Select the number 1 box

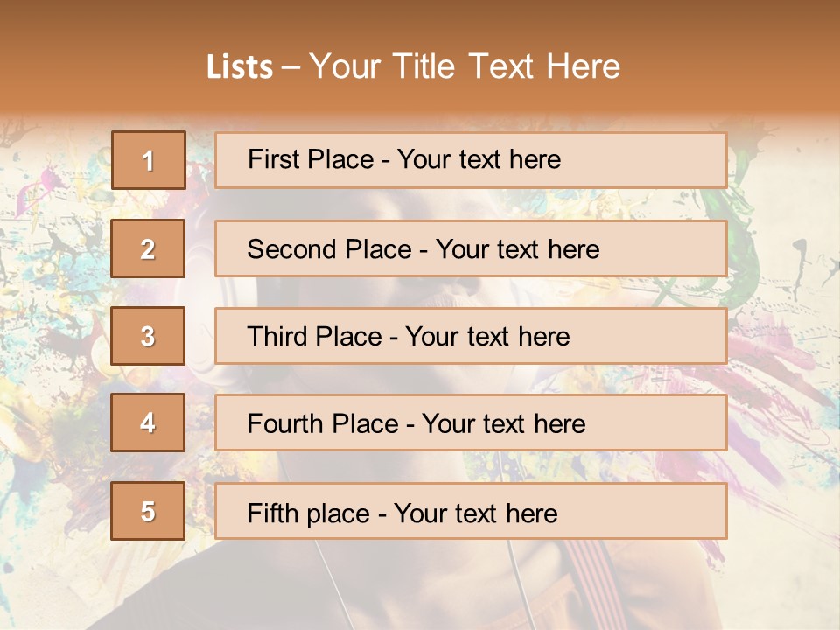click(x=148, y=160)
